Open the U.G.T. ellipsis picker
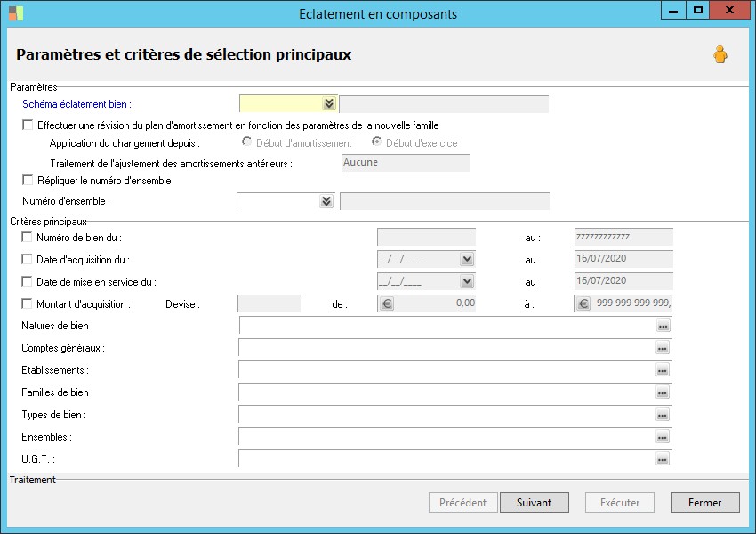The width and height of the screenshot is (756, 534). tap(663, 460)
